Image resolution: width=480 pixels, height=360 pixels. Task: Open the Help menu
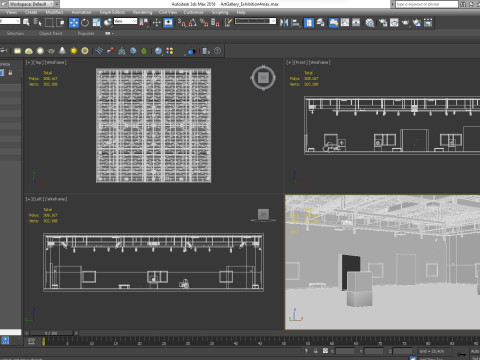(241, 12)
